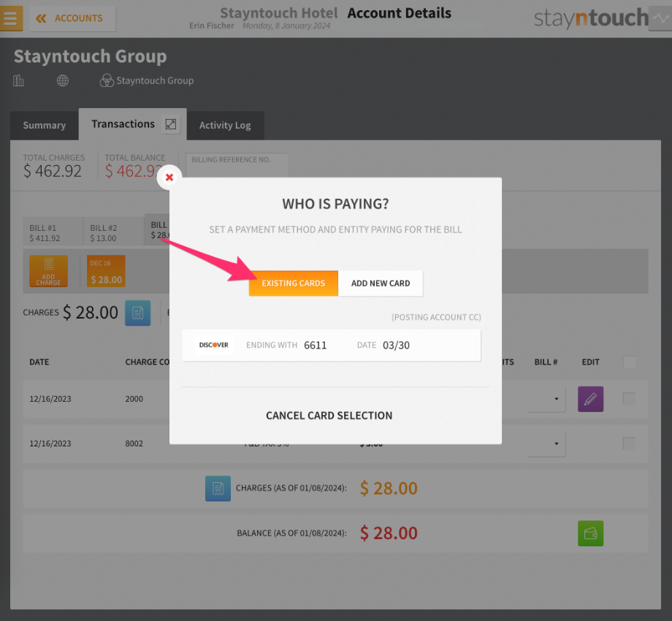Click the group circles icon next to Stayntouch Group
672x621 pixels.
point(107,80)
